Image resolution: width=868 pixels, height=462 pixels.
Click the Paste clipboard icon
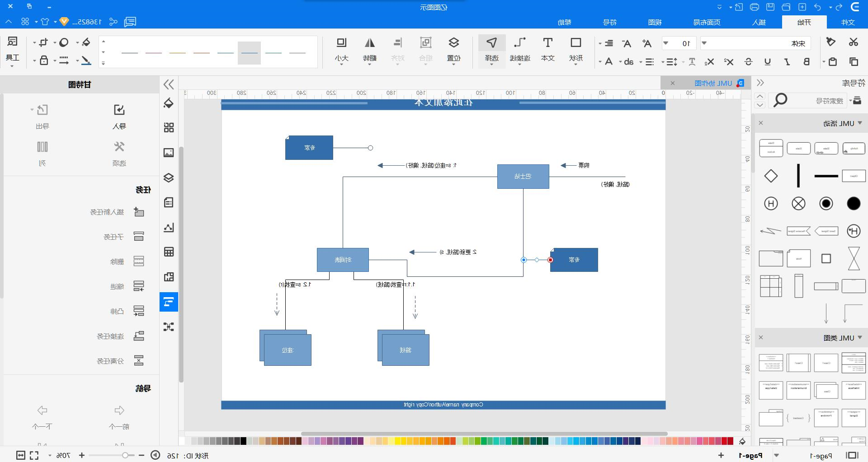tap(833, 61)
